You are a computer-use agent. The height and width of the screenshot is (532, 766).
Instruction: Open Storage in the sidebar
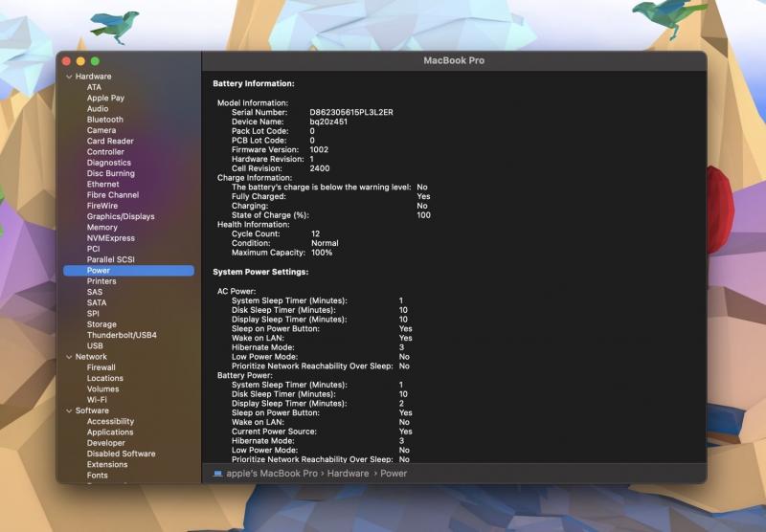point(101,324)
